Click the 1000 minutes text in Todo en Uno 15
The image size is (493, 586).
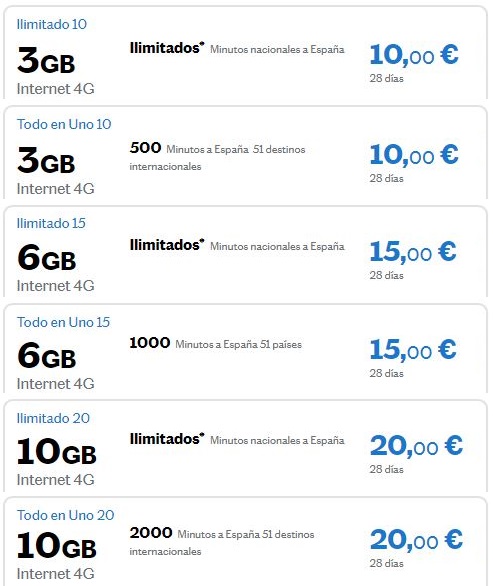coord(150,343)
